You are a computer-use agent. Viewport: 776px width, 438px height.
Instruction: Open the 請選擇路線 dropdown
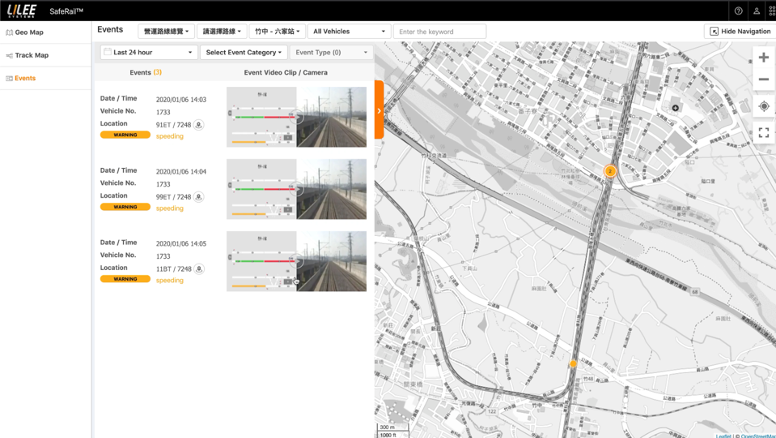[x=222, y=31]
